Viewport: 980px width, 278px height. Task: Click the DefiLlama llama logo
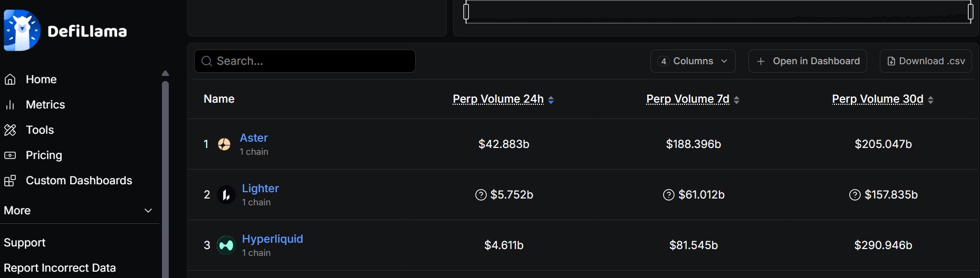[x=22, y=31]
